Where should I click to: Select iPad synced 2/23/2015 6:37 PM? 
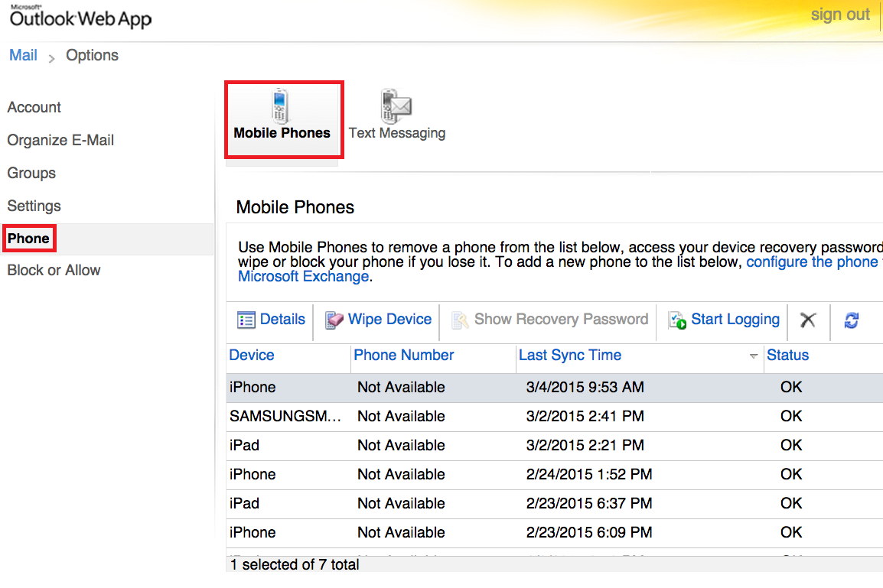pos(555,504)
